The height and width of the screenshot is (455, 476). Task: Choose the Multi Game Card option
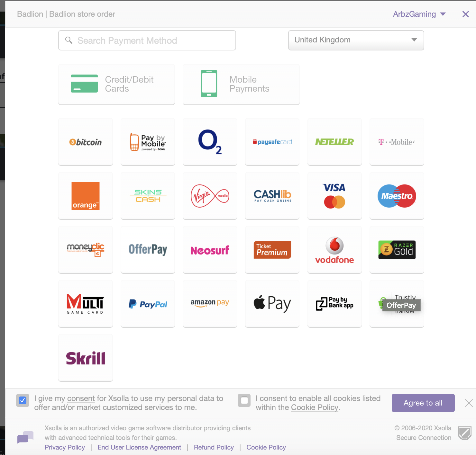pos(86,304)
